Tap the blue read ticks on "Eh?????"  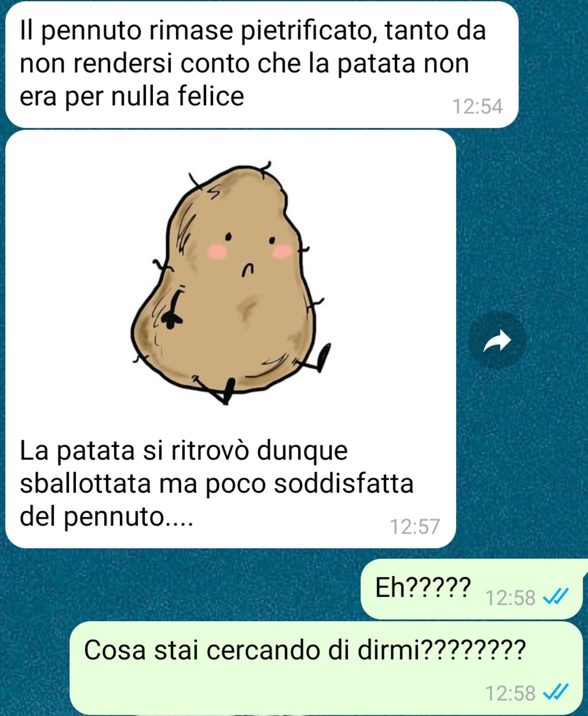point(557,596)
